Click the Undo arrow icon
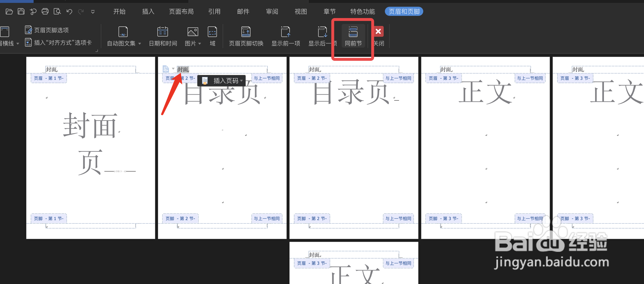This screenshot has width=644, height=284. coord(69,12)
